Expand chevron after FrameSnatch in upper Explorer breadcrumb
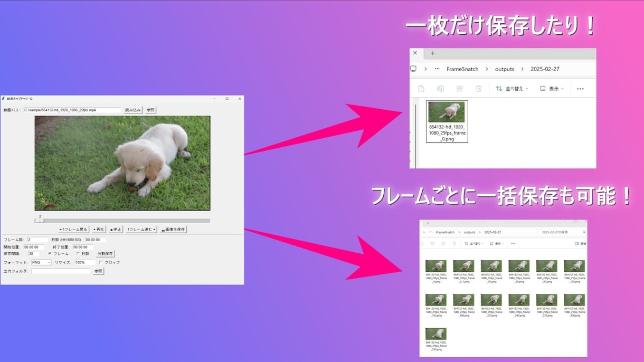Screen dimensions: 644x362 click(x=486, y=69)
